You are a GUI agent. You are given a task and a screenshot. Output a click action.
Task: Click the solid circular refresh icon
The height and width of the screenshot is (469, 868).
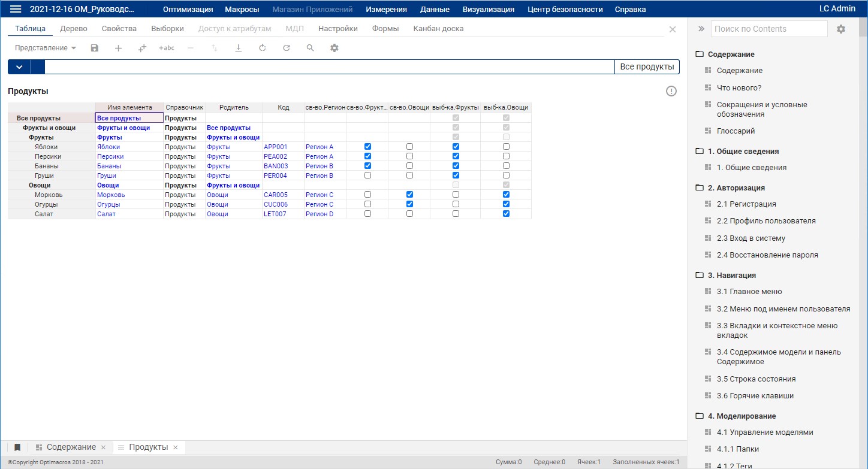click(x=287, y=48)
